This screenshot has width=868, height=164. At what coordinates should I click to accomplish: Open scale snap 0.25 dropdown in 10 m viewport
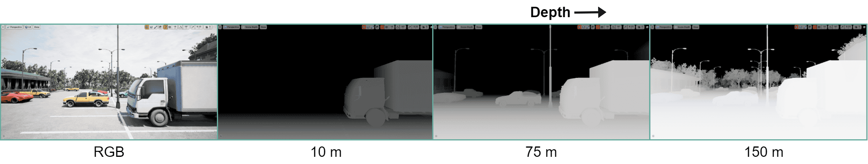pos(415,27)
